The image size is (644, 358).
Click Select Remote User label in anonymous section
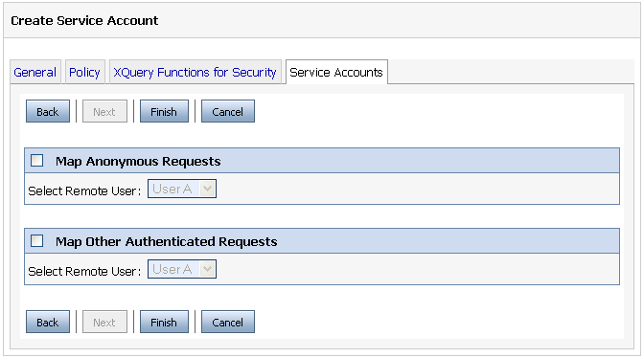84,190
